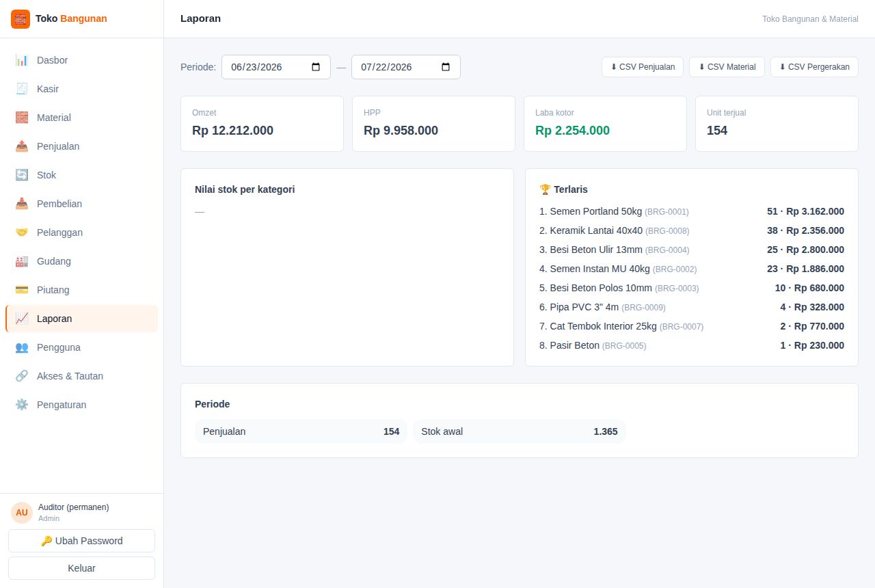This screenshot has height=588, width=875.
Task: Click the Kasir receipt icon
Action: (22, 89)
